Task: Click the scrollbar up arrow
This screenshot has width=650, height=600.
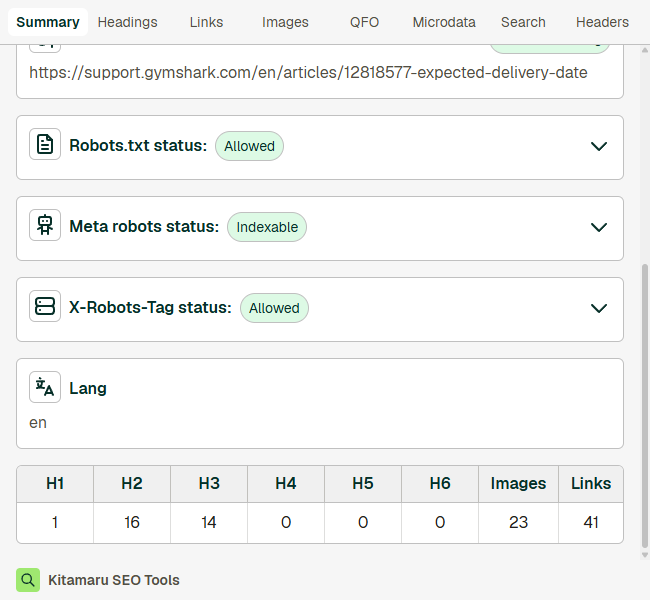Action: 645,50
